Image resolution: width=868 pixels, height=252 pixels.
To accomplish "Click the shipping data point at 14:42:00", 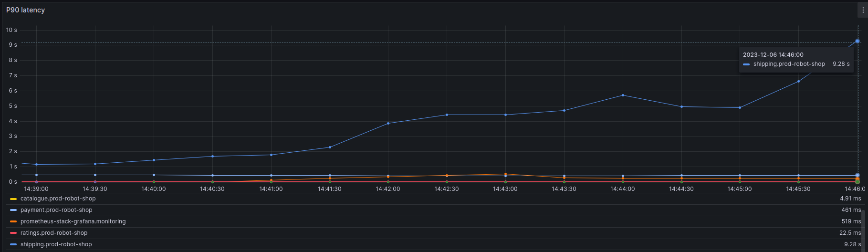I will (x=388, y=123).
